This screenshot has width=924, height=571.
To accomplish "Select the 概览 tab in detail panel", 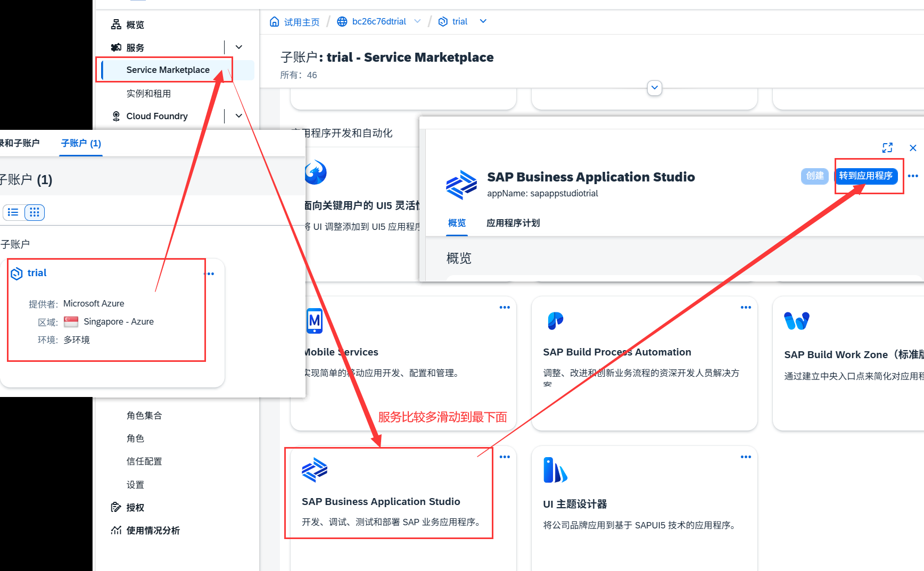I will click(457, 223).
